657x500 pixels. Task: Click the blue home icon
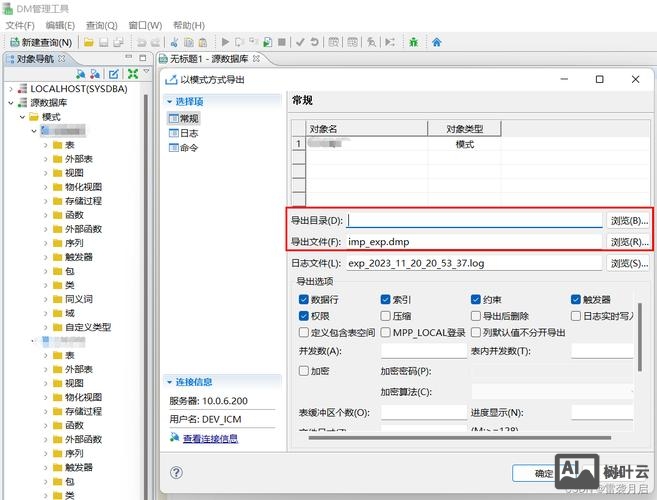(x=437, y=42)
